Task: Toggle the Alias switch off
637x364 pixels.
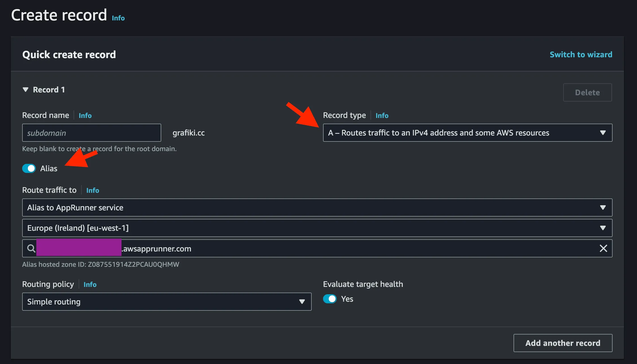Action: [x=29, y=168]
